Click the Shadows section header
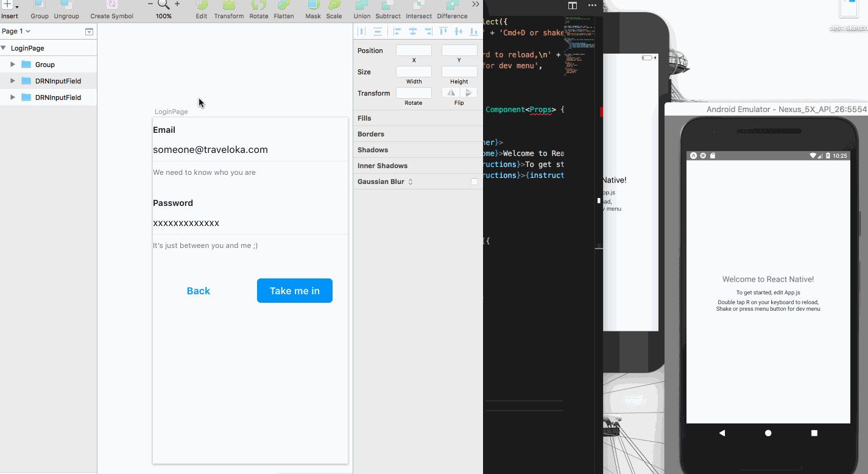 pyautogui.click(x=418, y=150)
